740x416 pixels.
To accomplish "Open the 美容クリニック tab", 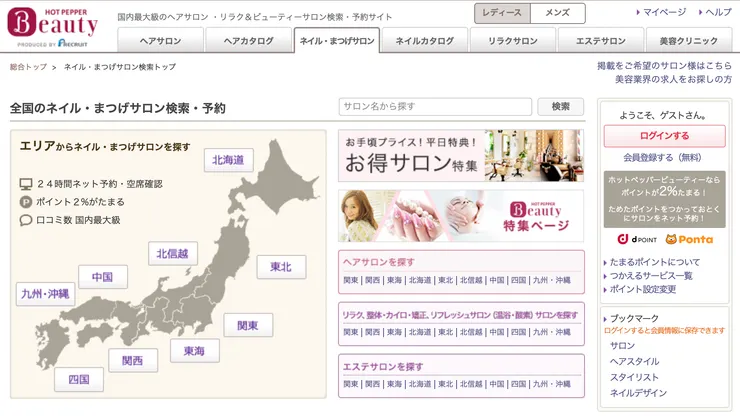I will point(689,40).
